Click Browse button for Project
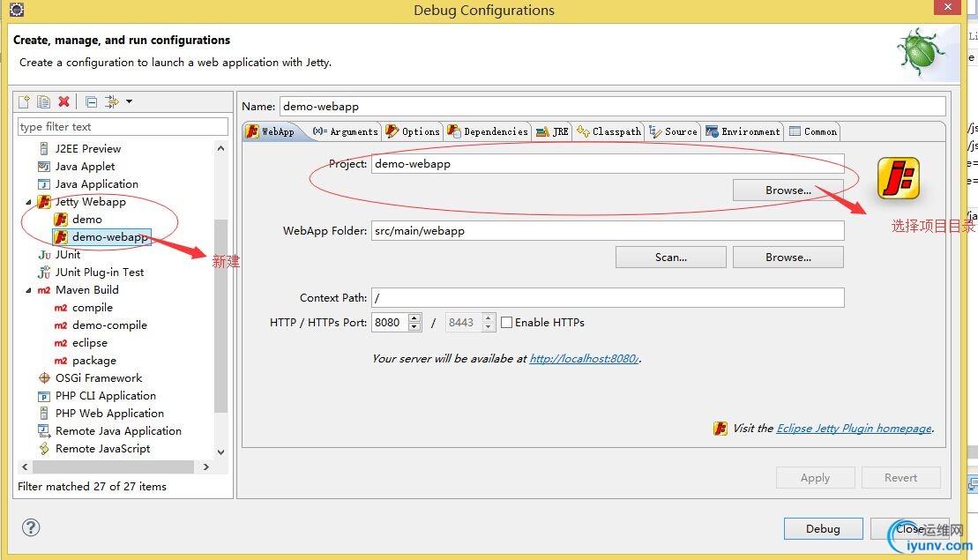Image resolution: width=978 pixels, height=560 pixels. [x=788, y=190]
